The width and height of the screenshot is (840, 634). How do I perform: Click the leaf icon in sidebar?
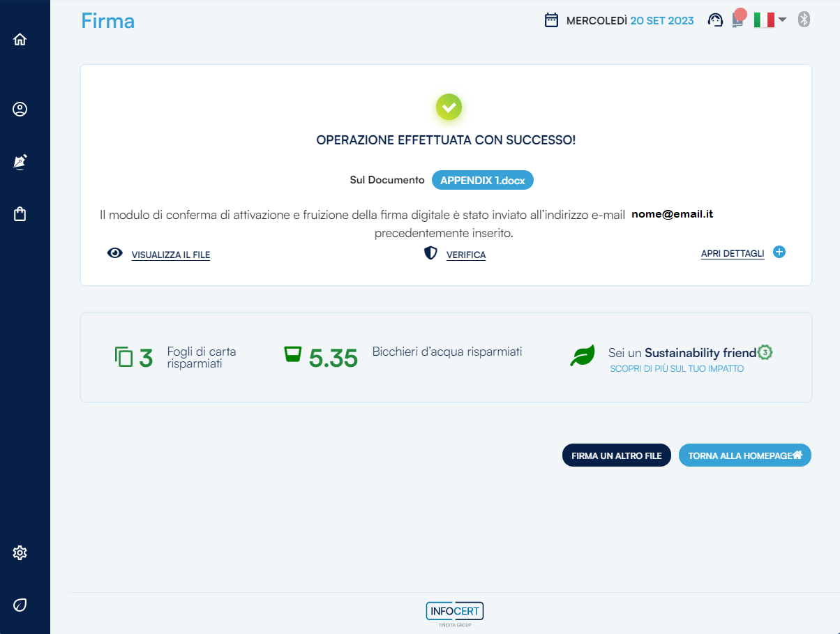coord(20,605)
